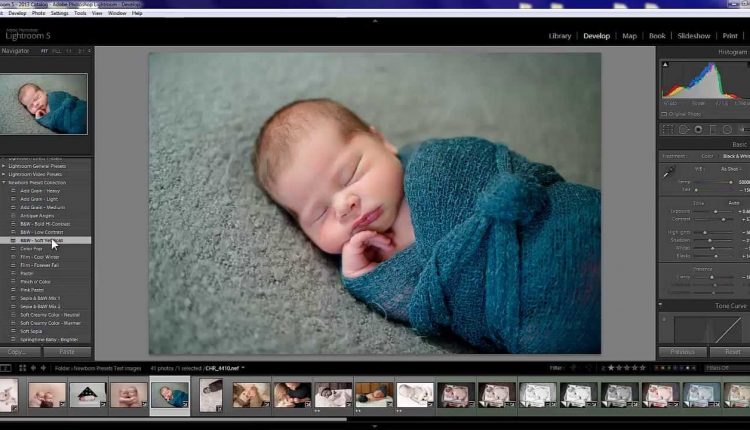Go back with the filmstrip left arrow
This screenshot has height=430, width=750.
click(33, 368)
